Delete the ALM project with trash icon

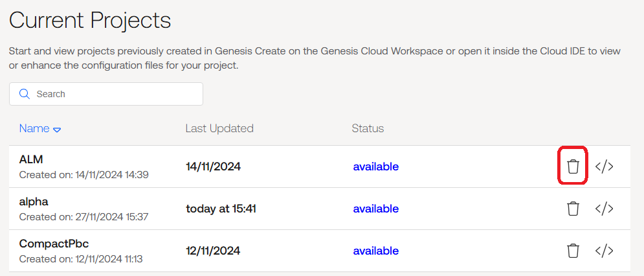click(x=573, y=167)
